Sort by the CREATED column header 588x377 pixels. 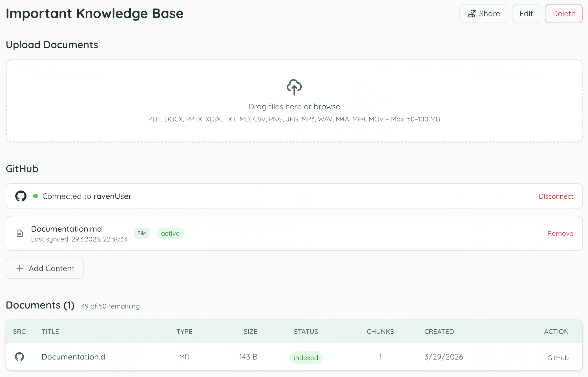click(439, 332)
